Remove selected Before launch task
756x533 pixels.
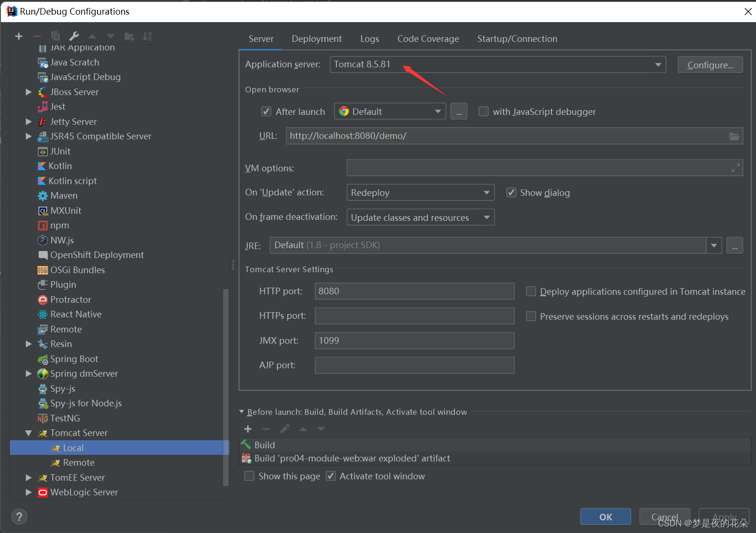coord(266,429)
